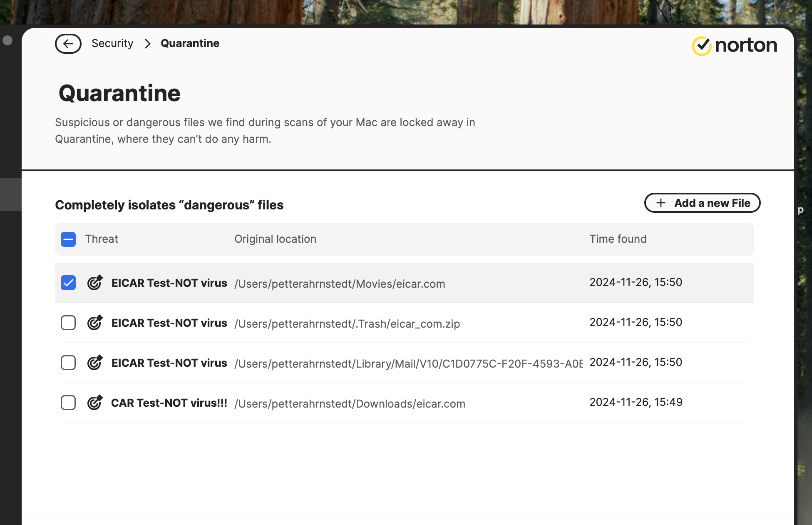Click the chevron between Security and Quarantine
The image size is (812, 525).
(x=147, y=43)
